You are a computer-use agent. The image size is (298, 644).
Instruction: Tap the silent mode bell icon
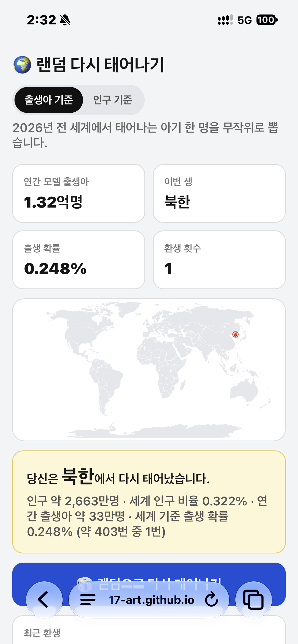pos(65,20)
